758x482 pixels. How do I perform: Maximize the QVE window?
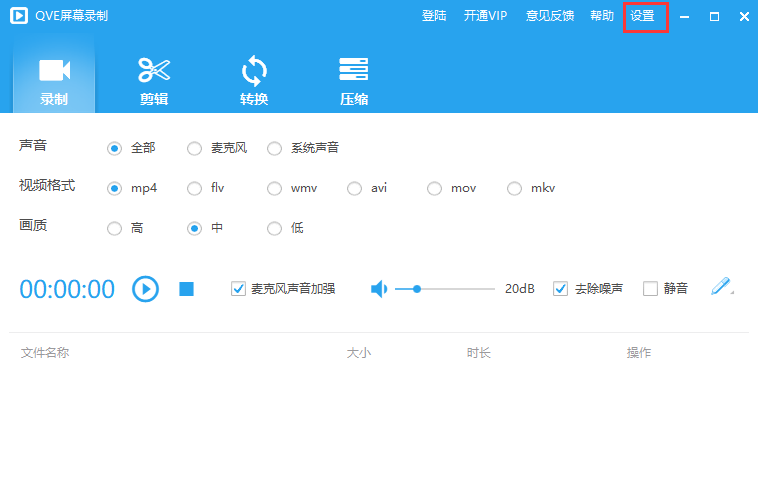tap(714, 17)
